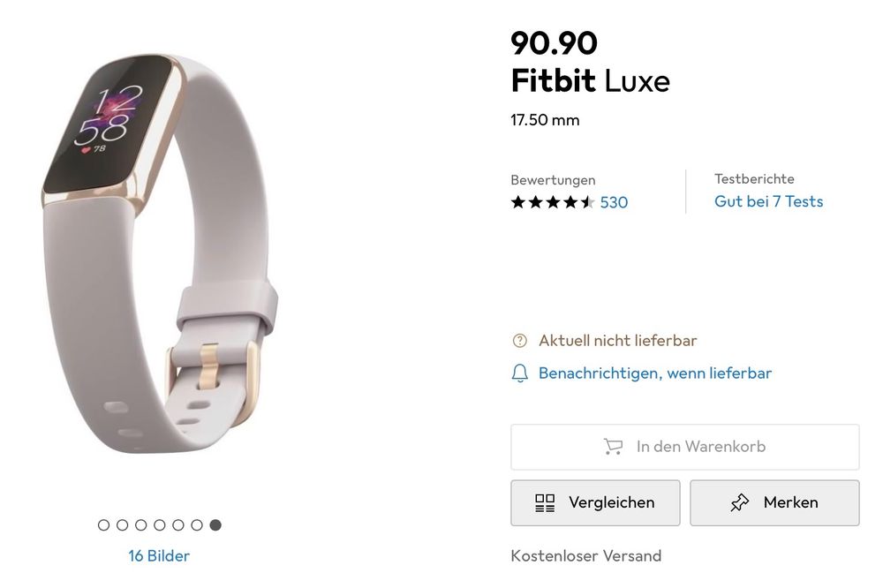Open Gut bei 7 Tests link
883x588 pixels.
[769, 201]
